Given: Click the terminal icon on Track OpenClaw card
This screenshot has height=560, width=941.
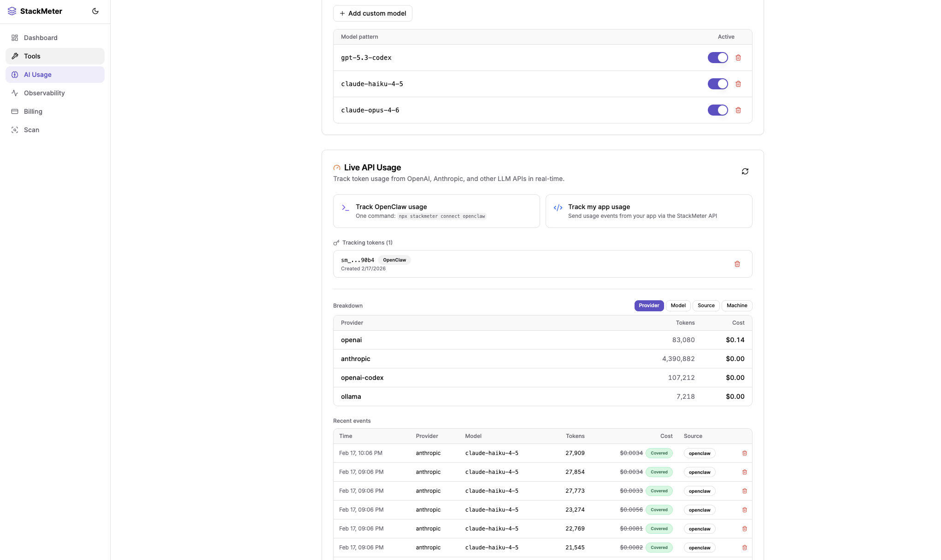Looking at the screenshot, I should tap(345, 207).
